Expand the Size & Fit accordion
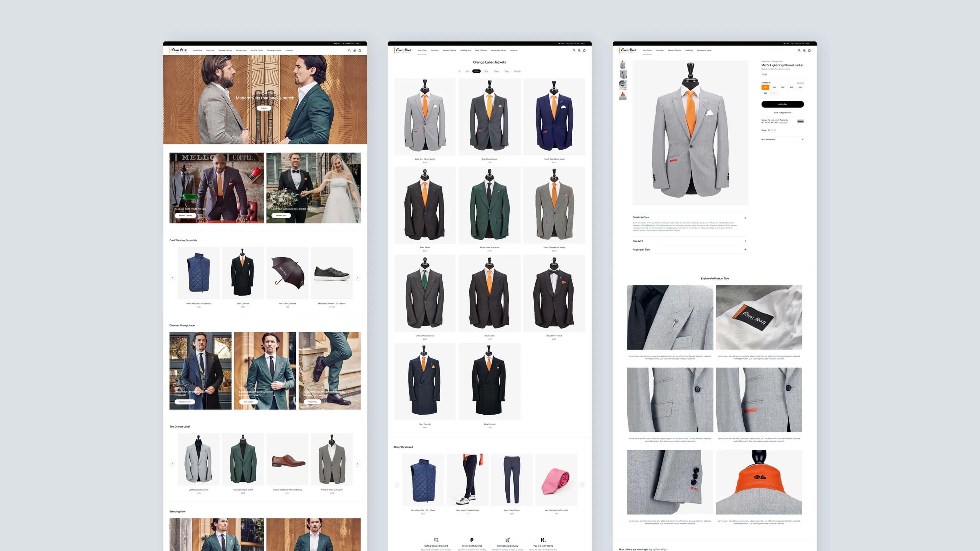 tap(745, 241)
